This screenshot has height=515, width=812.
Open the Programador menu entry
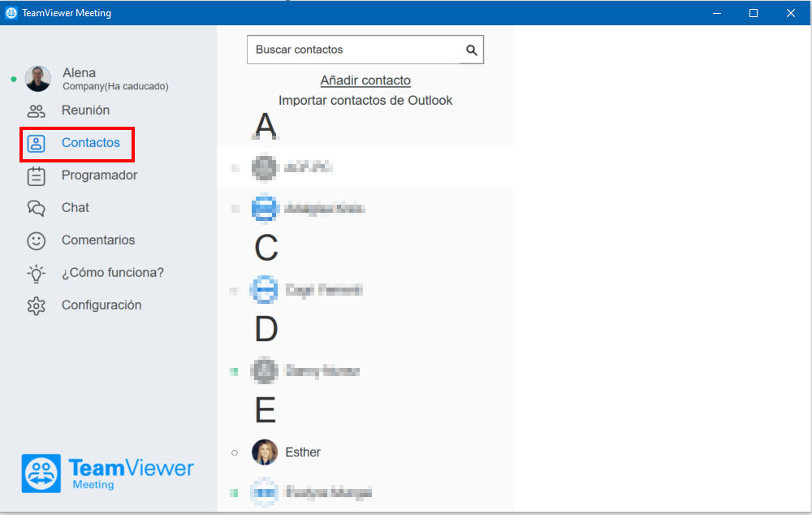pyautogui.click(x=99, y=175)
